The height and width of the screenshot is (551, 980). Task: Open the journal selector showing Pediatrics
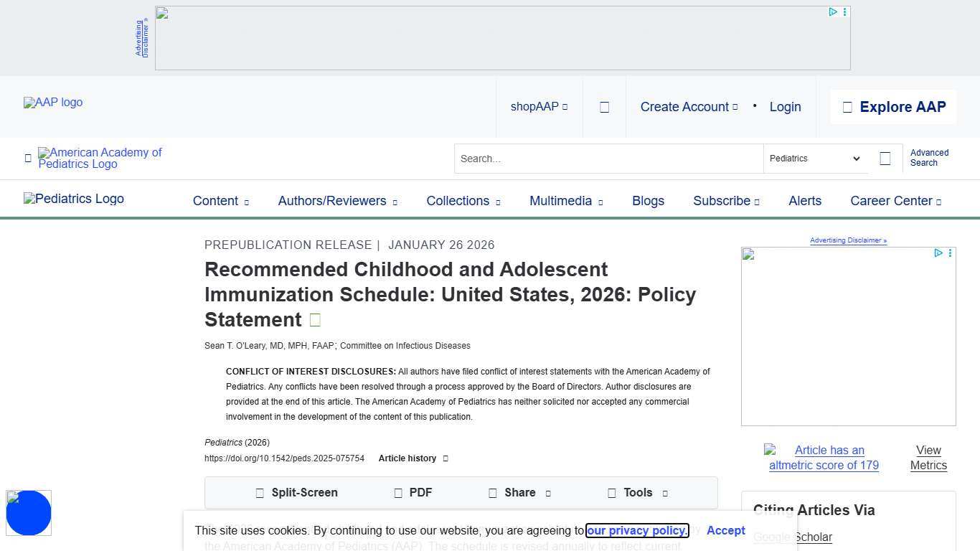click(x=814, y=159)
